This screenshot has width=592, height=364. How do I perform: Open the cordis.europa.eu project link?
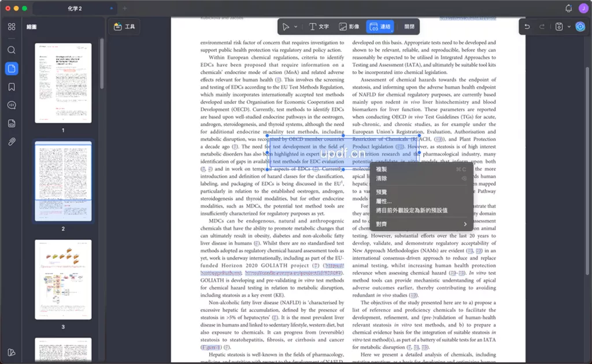click(x=293, y=273)
